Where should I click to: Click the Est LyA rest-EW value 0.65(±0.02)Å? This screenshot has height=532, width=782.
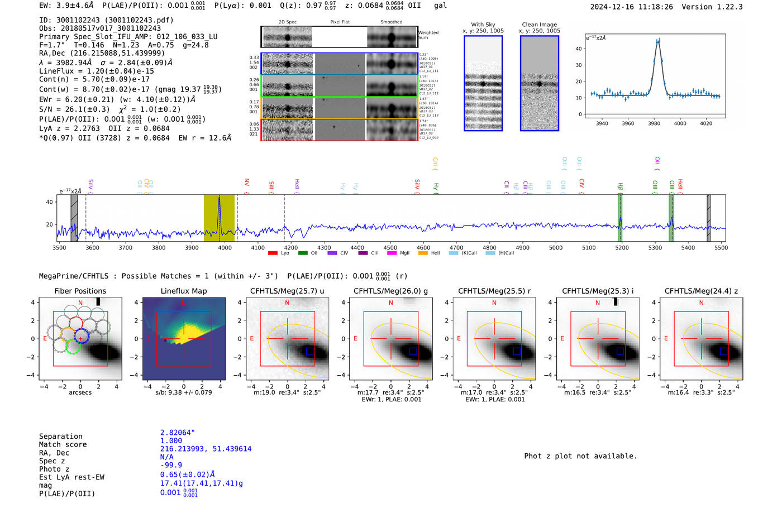pyautogui.click(x=188, y=475)
